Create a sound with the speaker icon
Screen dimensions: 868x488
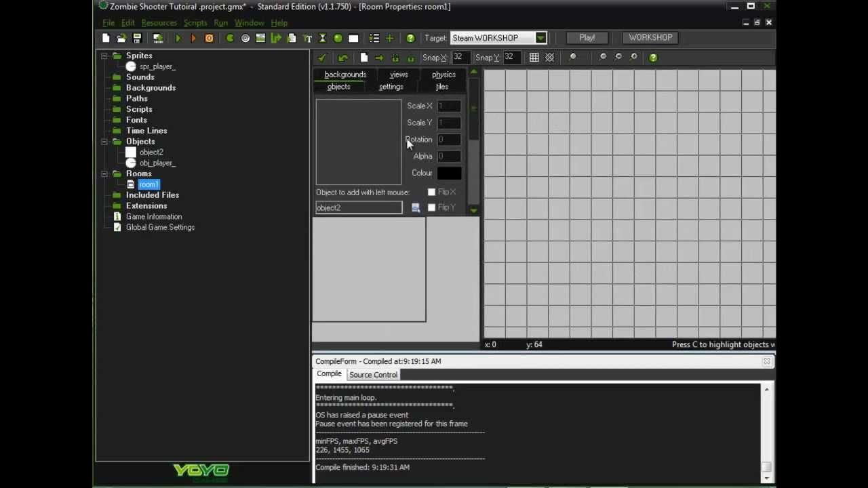[x=245, y=39]
